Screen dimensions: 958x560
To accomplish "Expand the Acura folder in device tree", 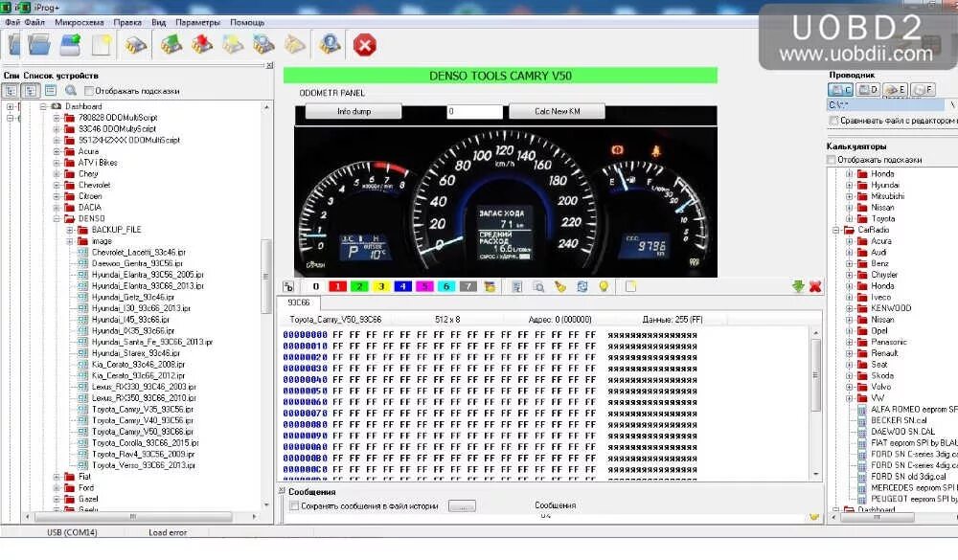I will 57,151.
